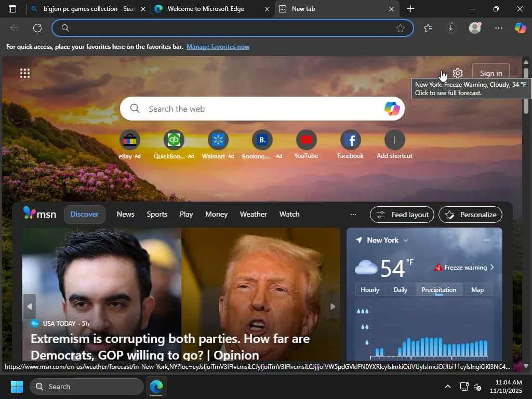Select the Discover feed tab
Image resolution: width=532 pixels, height=399 pixels.
85,215
